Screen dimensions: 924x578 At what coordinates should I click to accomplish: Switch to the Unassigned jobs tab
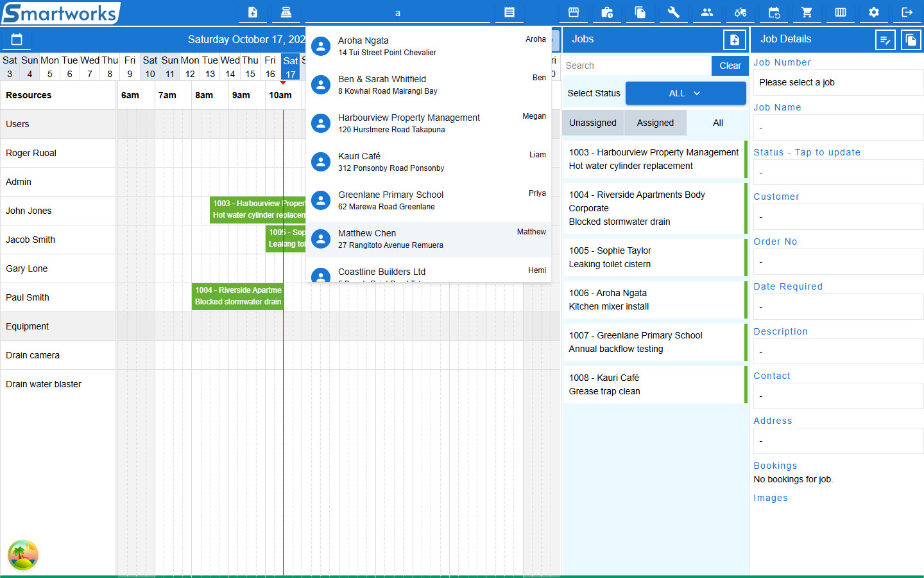[593, 123]
